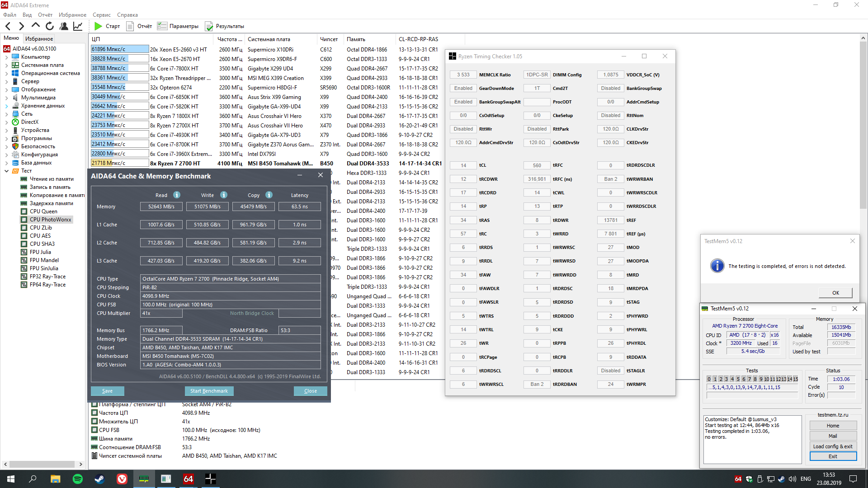Viewport: 868px width, 488px height.
Task: Expand the Компьютер tree node
Action: pyautogui.click(x=6, y=57)
